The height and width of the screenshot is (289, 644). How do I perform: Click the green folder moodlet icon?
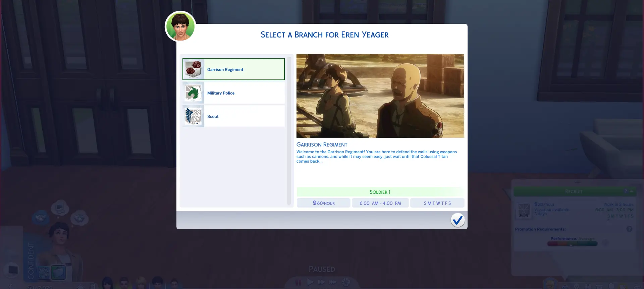(x=58, y=273)
